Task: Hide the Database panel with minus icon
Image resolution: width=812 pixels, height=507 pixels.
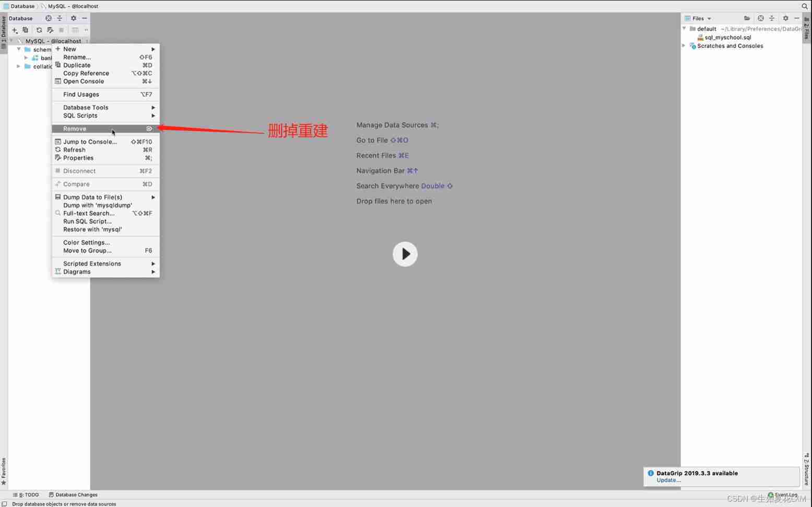Action: tap(85, 18)
